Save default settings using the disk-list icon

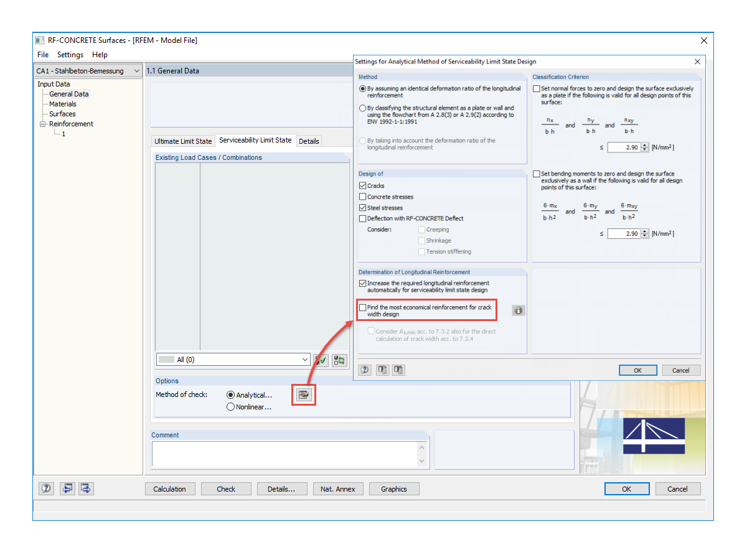tap(382, 370)
